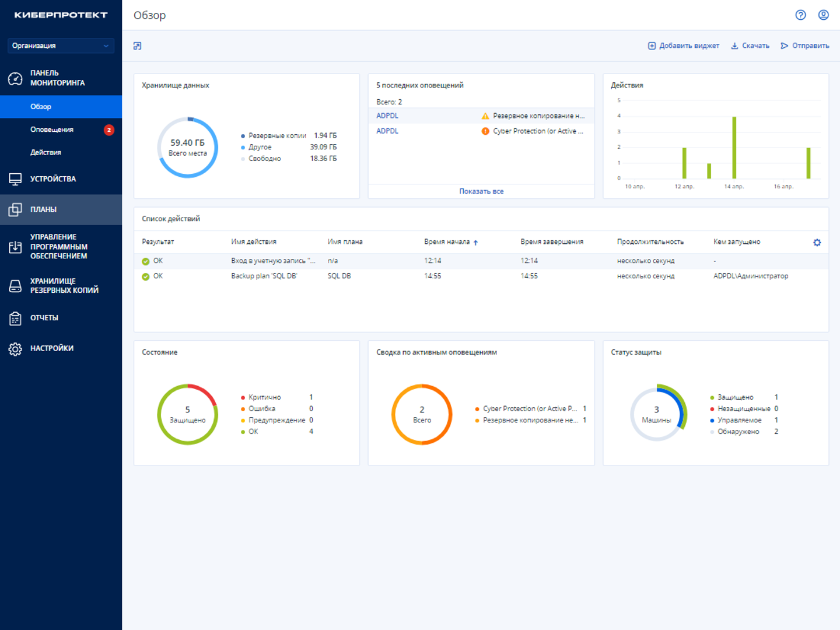Expand the Организация dropdown

(x=61, y=45)
